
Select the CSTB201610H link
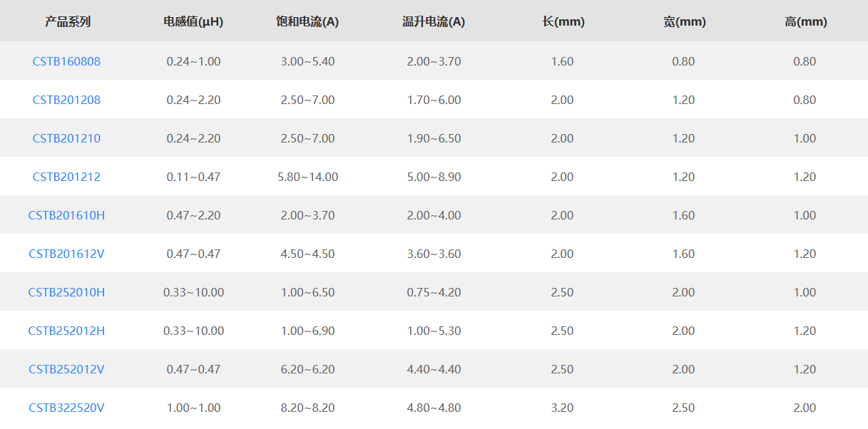tap(66, 215)
